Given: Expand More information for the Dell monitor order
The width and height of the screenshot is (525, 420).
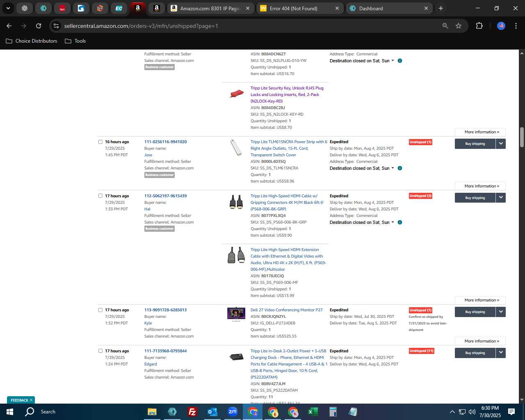Looking at the screenshot, I should click(480, 341).
